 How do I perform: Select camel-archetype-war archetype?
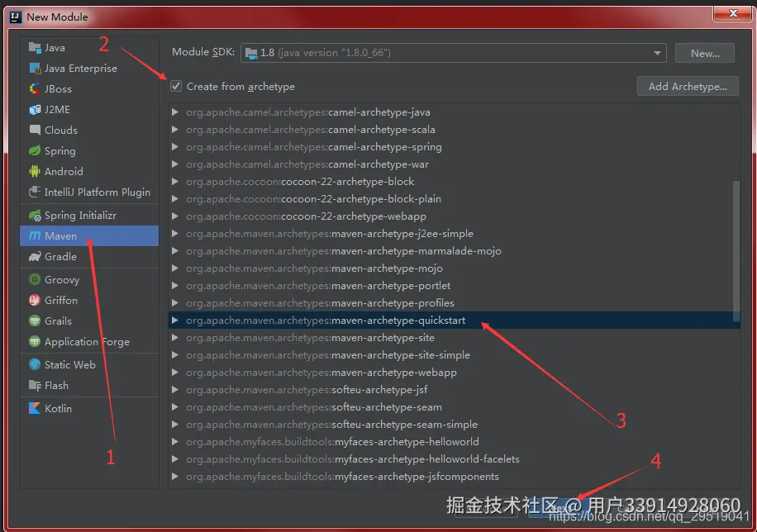point(454,164)
